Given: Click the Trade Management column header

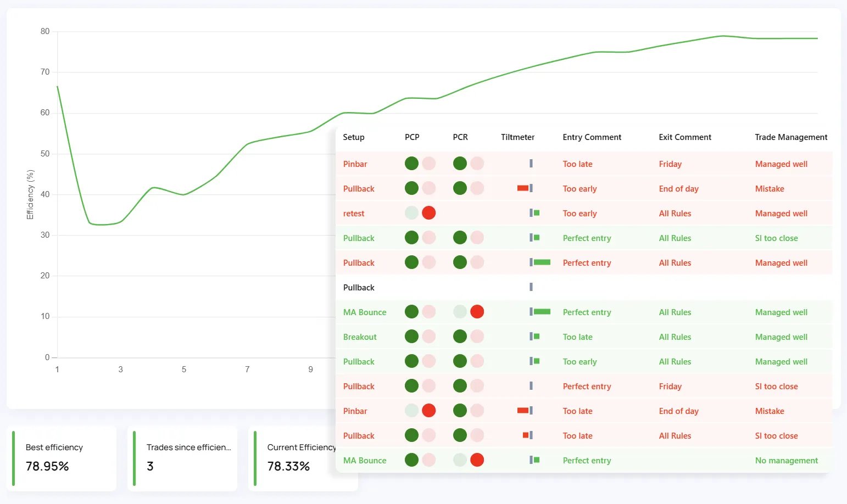Looking at the screenshot, I should (x=791, y=137).
